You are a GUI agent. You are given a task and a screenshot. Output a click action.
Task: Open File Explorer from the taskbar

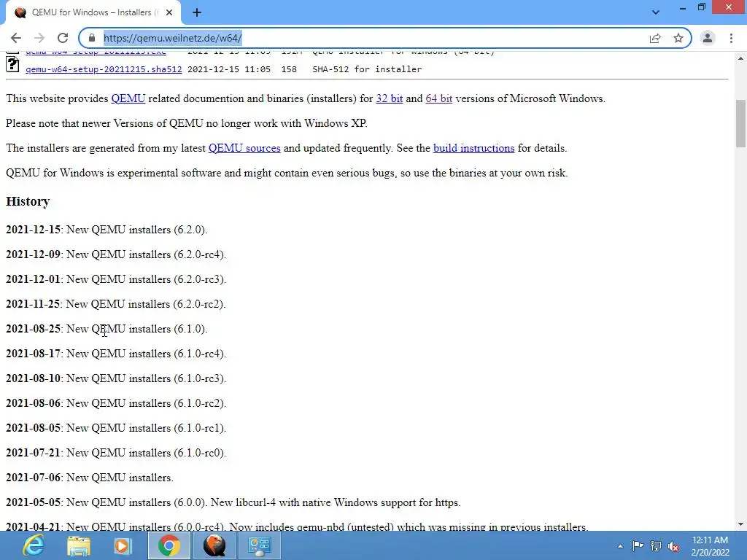[x=79, y=545]
